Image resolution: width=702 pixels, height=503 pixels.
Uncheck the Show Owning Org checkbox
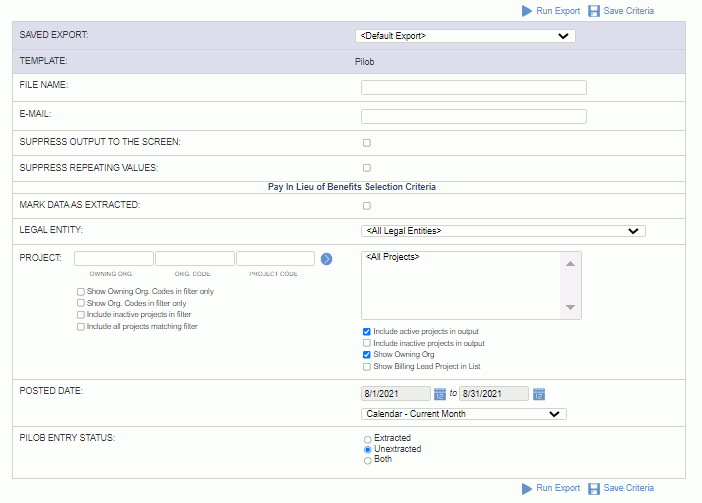[x=367, y=355]
